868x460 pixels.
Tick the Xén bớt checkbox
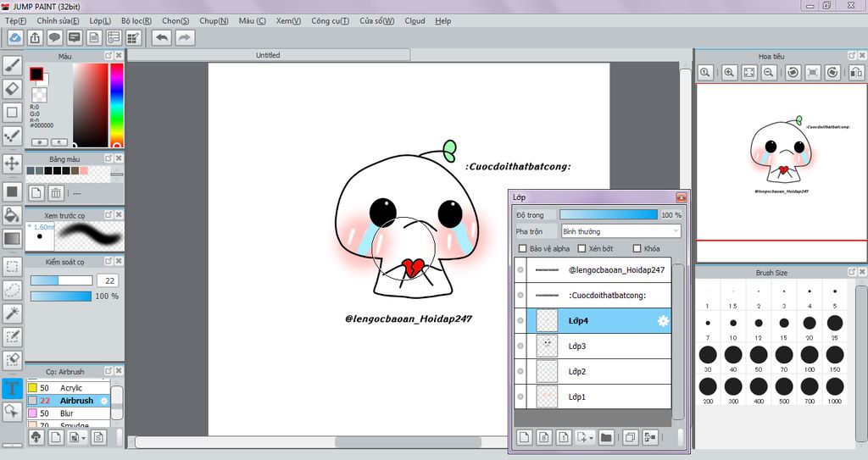581,249
